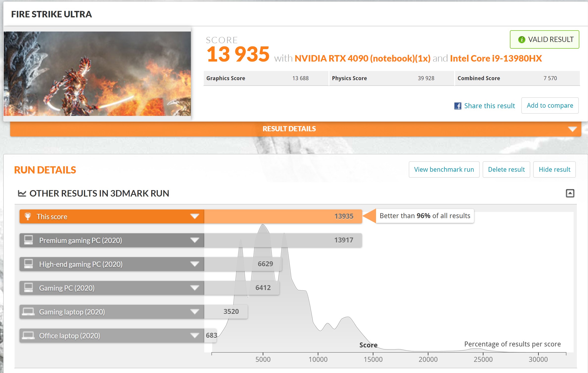The width and height of the screenshot is (588, 373).
Task: Click the Delete result button
Action: click(506, 170)
